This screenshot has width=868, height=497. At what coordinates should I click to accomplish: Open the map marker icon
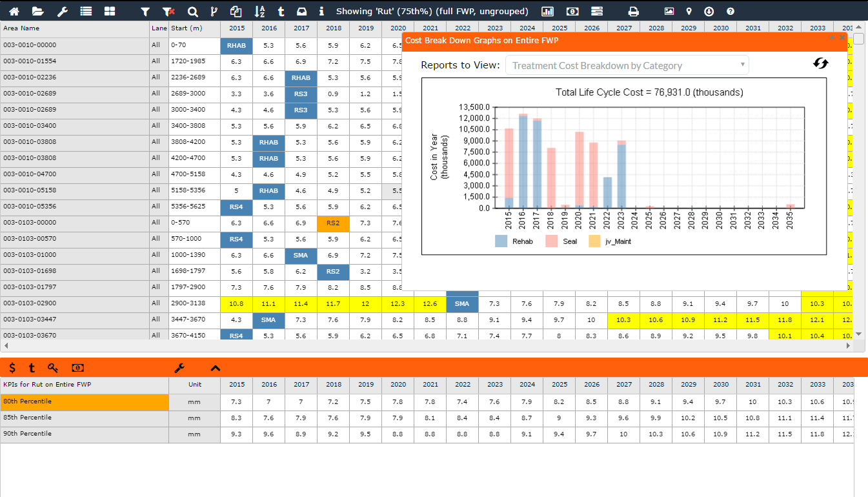click(x=689, y=12)
